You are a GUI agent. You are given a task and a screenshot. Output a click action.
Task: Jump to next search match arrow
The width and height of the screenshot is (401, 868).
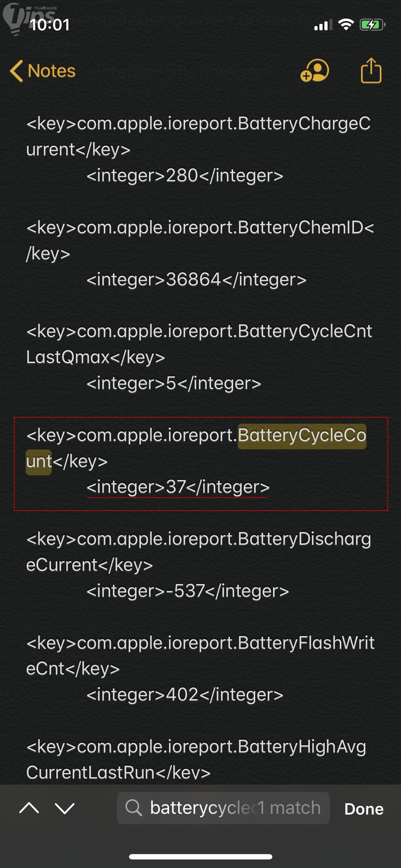point(65,808)
